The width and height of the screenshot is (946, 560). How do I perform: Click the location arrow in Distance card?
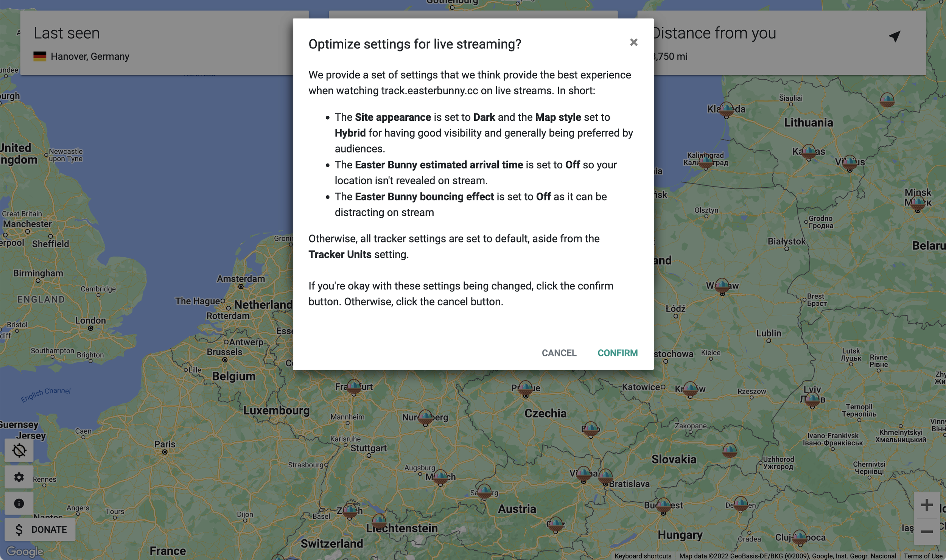click(895, 36)
